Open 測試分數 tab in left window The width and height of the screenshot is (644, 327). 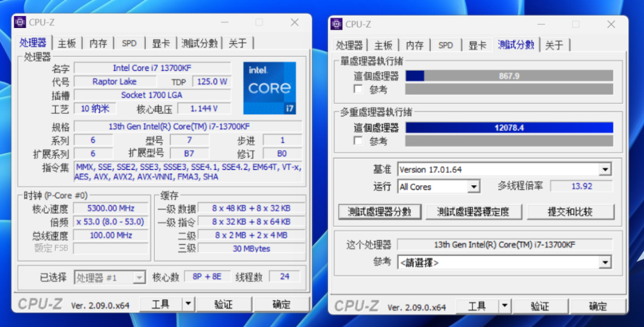[199, 43]
